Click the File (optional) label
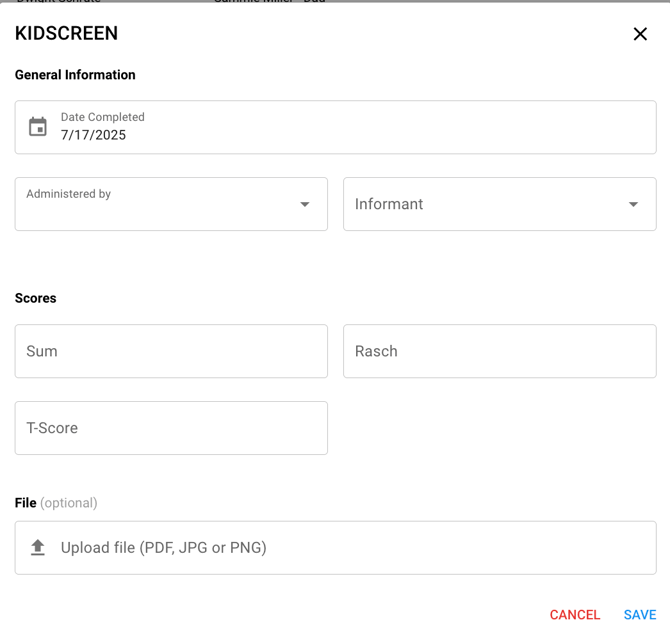The height and width of the screenshot is (636, 670). (56, 503)
